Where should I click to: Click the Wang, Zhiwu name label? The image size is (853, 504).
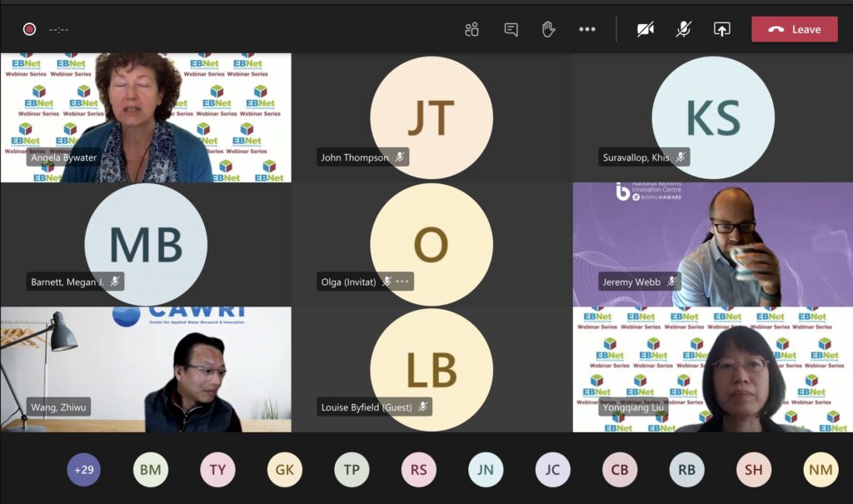[58, 407]
